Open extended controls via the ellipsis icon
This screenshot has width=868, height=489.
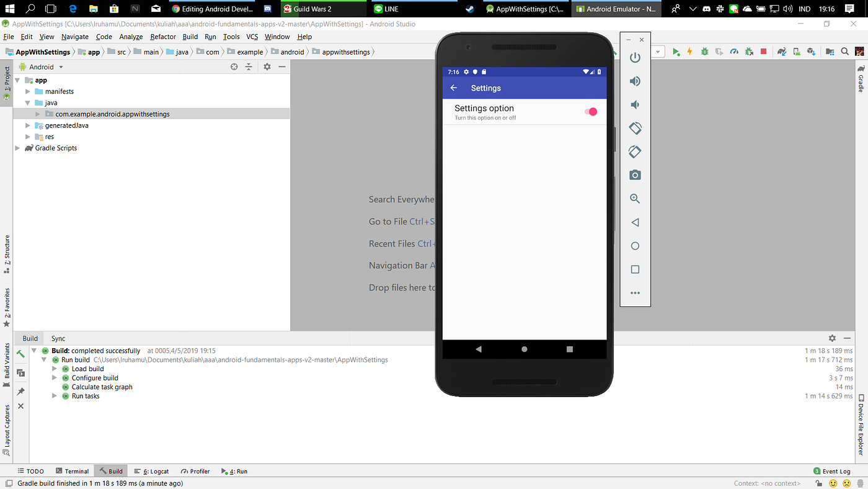click(635, 292)
